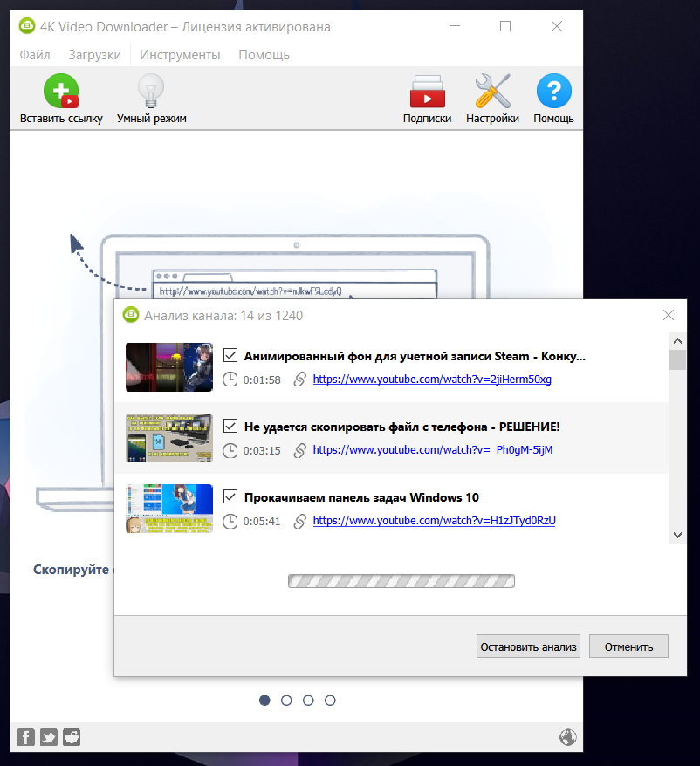Select the first slideshow page dot
The image size is (700, 766).
[264, 701]
